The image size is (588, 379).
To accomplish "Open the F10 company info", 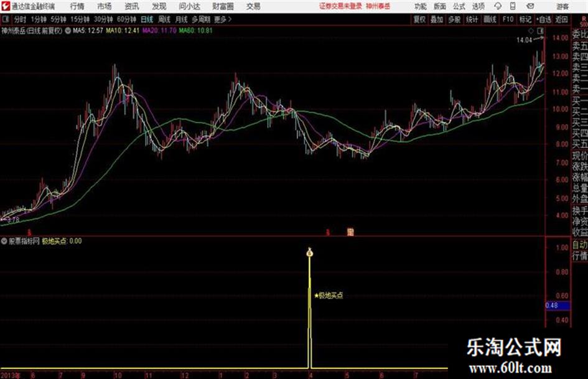I will (x=508, y=19).
